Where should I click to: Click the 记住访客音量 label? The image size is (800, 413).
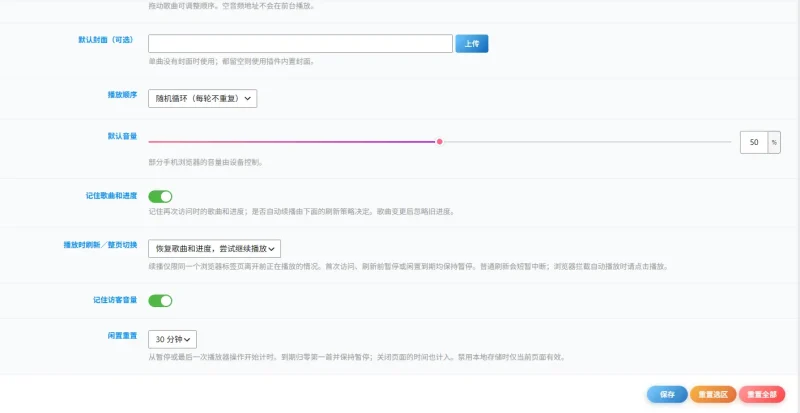click(x=115, y=300)
